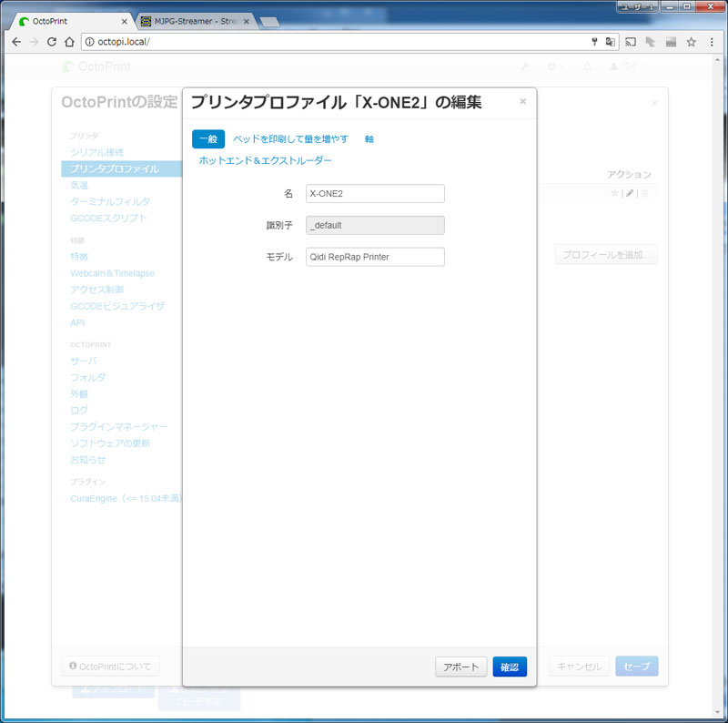This screenshot has height=723, width=728.
Task: Click the アボート button
Action: coord(461,667)
